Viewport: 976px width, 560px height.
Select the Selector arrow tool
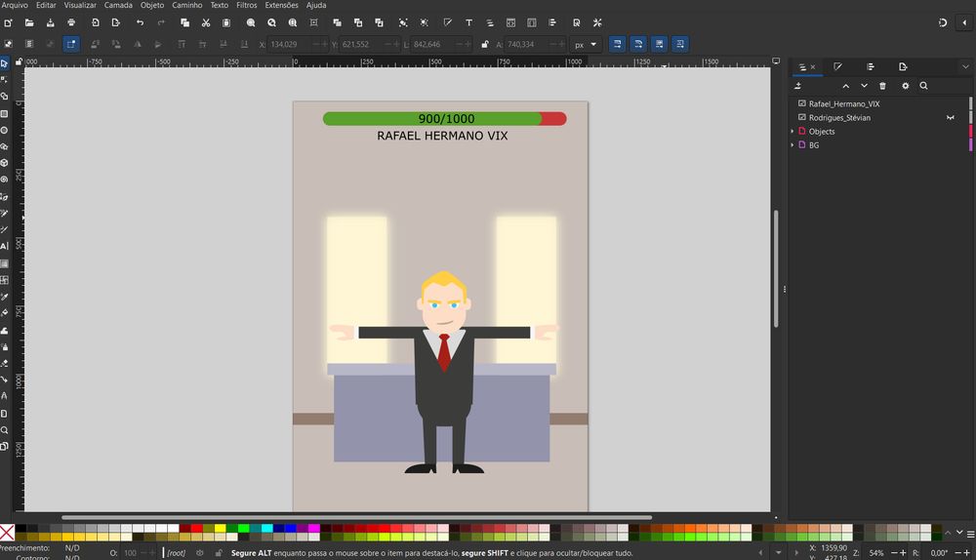(x=4, y=63)
